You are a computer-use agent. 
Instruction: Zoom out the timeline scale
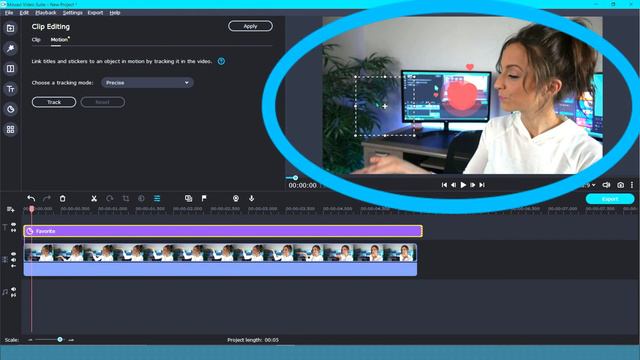(x=30, y=340)
